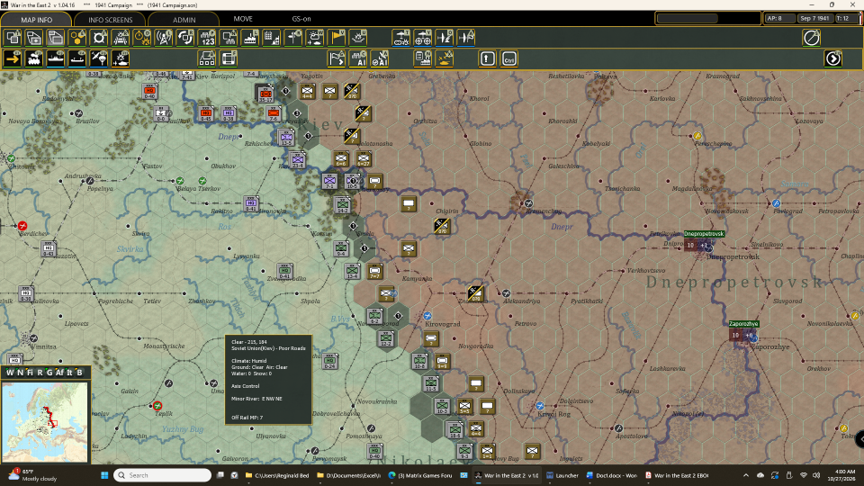Click the GS-on label

pyautogui.click(x=301, y=19)
